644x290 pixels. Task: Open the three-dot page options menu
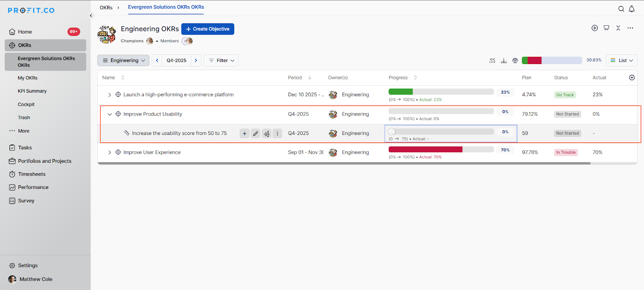point(630,28)
